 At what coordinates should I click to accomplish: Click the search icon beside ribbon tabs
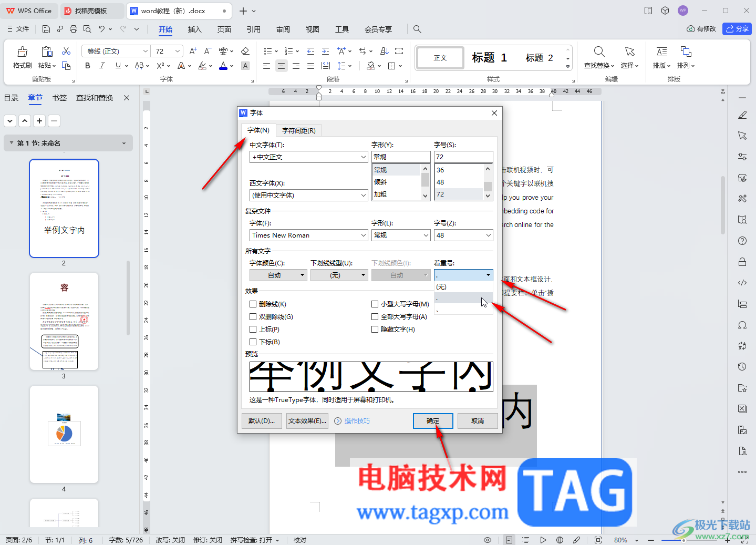tap(417, 29)
